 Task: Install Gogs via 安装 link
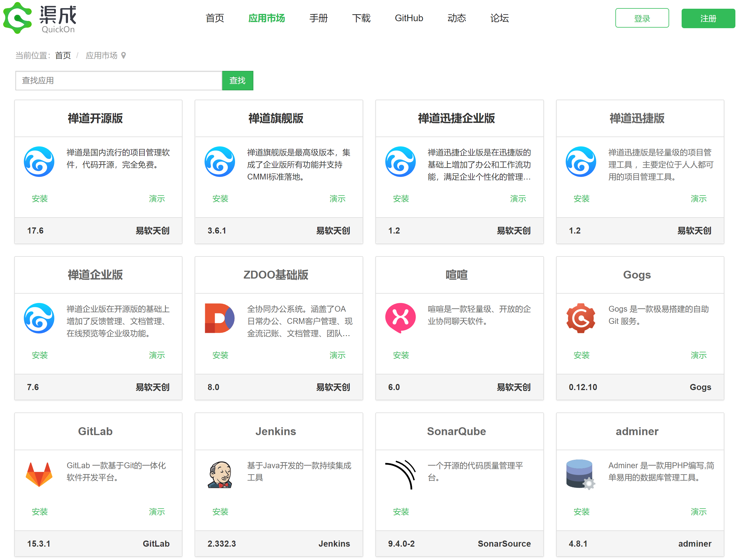pyautogui.click(x=581, y=355)
